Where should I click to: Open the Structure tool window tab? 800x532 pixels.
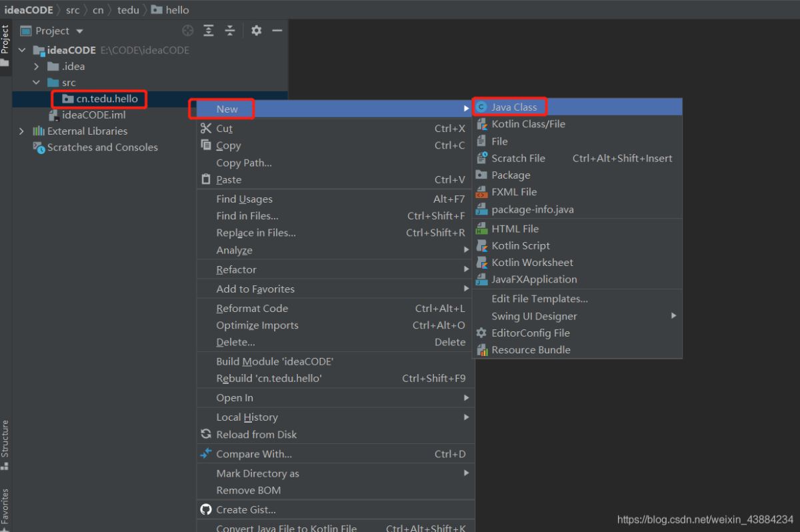5,443
